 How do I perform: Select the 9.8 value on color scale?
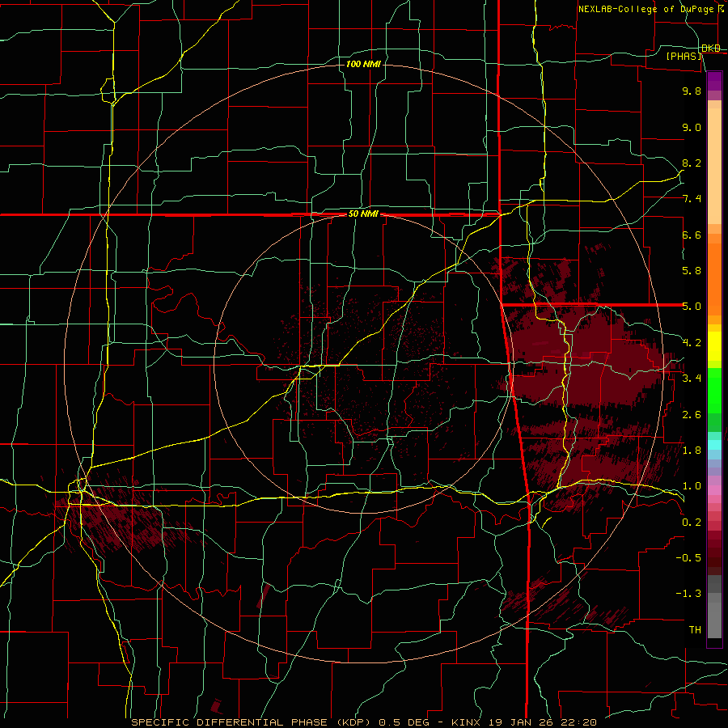(692, 91)
